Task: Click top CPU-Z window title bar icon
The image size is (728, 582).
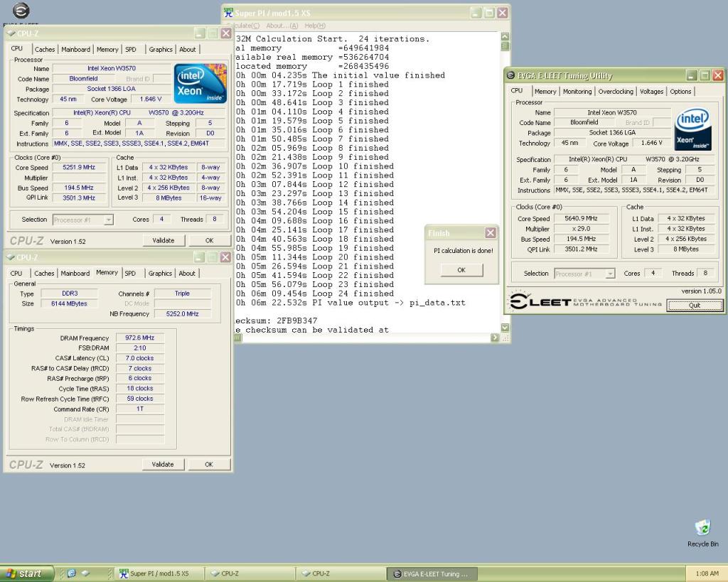Action: [11, 33]
